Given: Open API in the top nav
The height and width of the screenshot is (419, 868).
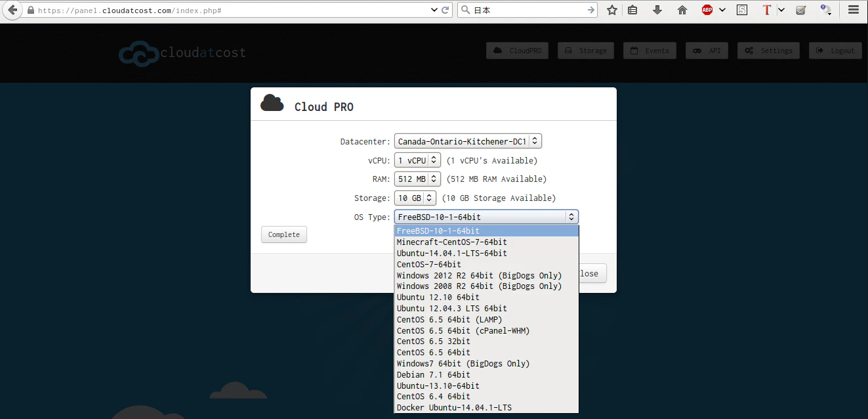Looking at the screenshot, I should pos(707,51).
